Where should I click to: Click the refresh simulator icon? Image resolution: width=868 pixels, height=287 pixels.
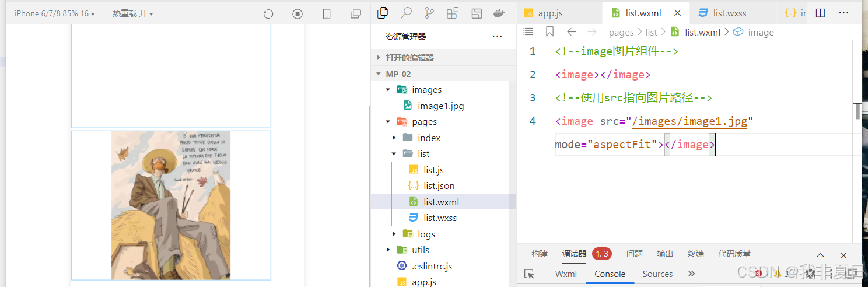268,13
